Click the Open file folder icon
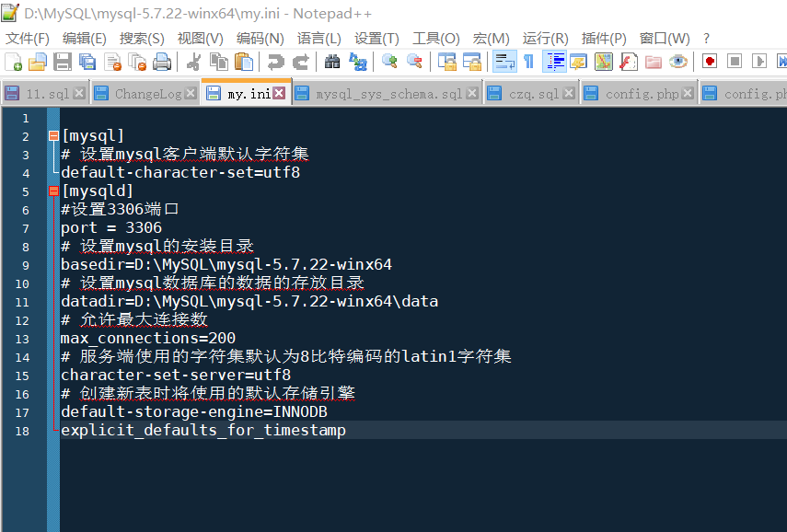The image size is (787, 532). point(38,62)
